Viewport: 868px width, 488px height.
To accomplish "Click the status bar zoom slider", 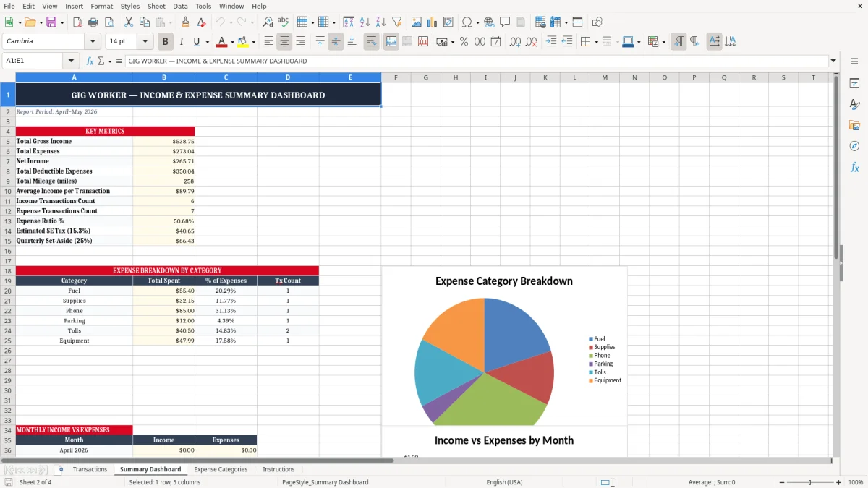I will pyautogui.click(x=809, y=482).
